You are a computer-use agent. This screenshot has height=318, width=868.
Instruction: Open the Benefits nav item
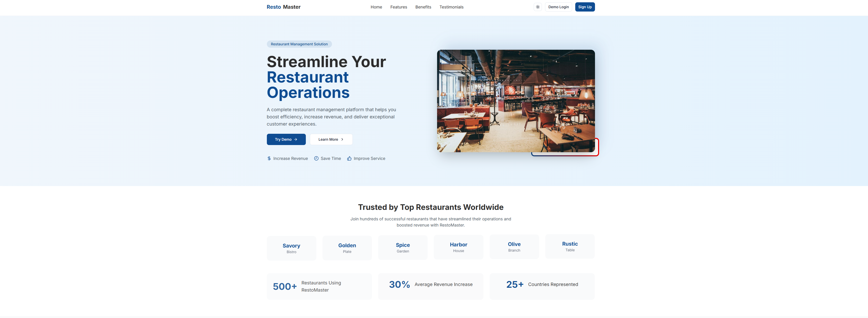click(x=423, y=7)
